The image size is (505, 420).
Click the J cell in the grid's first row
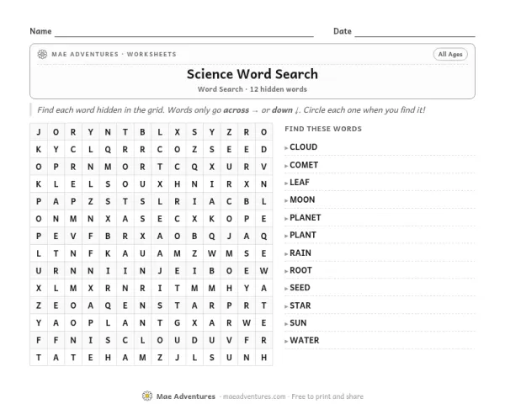[39, 132]
